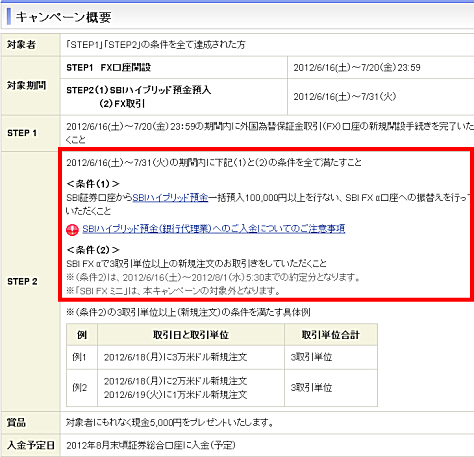Image resolution: width=474 pixels, height=457 pixels.
Task: Select the 入金予定日 row label
Action: 31,445
